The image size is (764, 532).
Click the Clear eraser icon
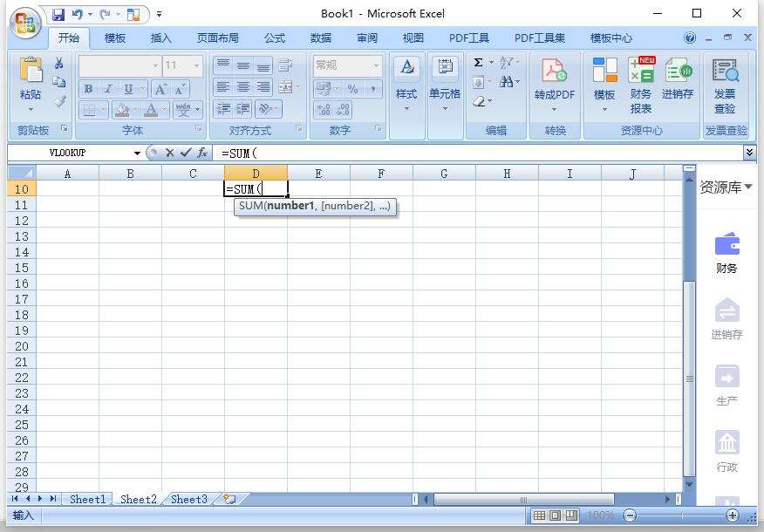479,101
